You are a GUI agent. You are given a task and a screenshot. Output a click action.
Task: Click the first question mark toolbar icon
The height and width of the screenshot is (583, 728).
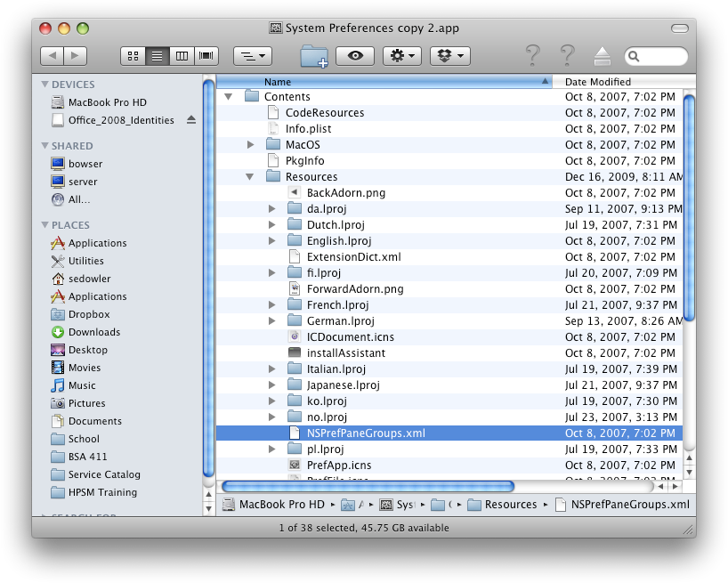click(532, 55)
